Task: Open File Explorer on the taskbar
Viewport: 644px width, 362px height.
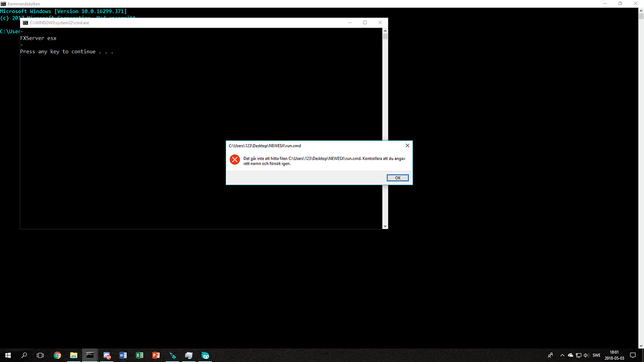Action: pyautogui.click(x=73, y=355)
